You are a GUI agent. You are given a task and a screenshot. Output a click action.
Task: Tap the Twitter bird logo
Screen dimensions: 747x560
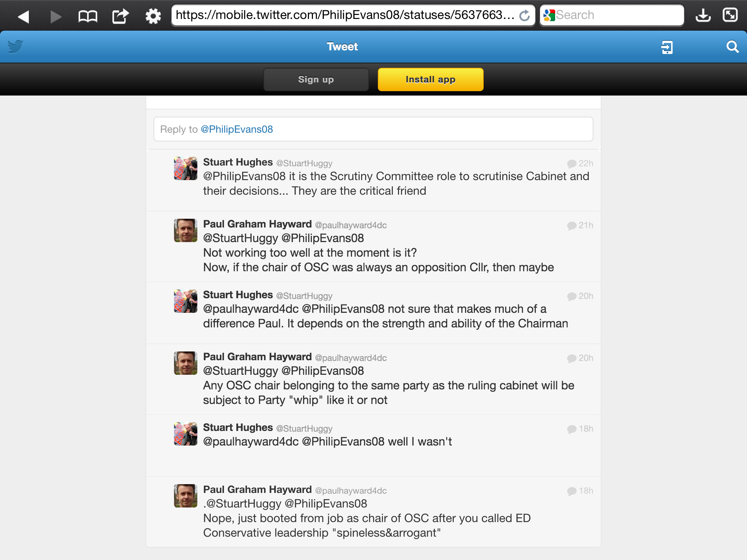(15, 47)
